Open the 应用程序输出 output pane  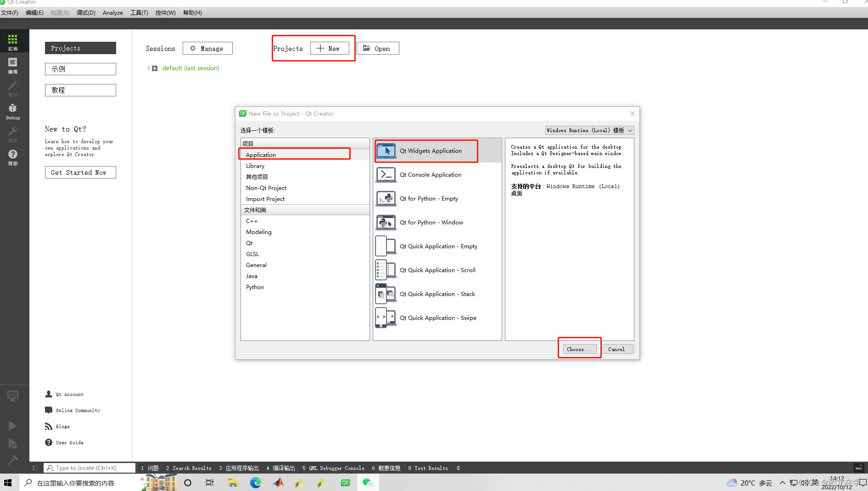point(239,468)
